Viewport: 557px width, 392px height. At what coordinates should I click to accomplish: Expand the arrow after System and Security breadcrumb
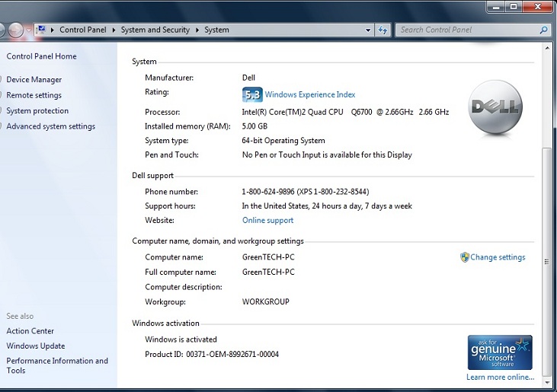click(x=197, y=30)
